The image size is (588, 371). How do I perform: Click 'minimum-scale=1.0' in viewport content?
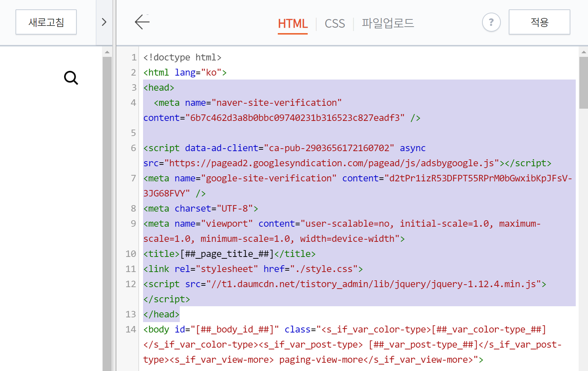[245, 239]
